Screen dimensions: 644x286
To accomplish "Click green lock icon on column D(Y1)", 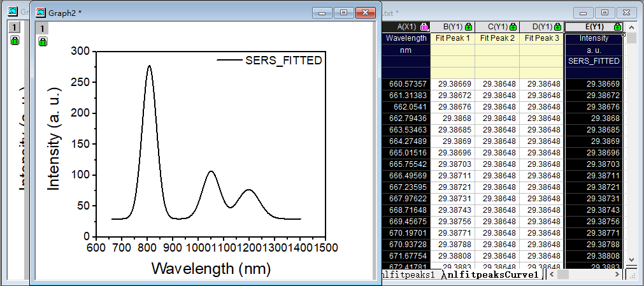I will (x=557, y=27).
